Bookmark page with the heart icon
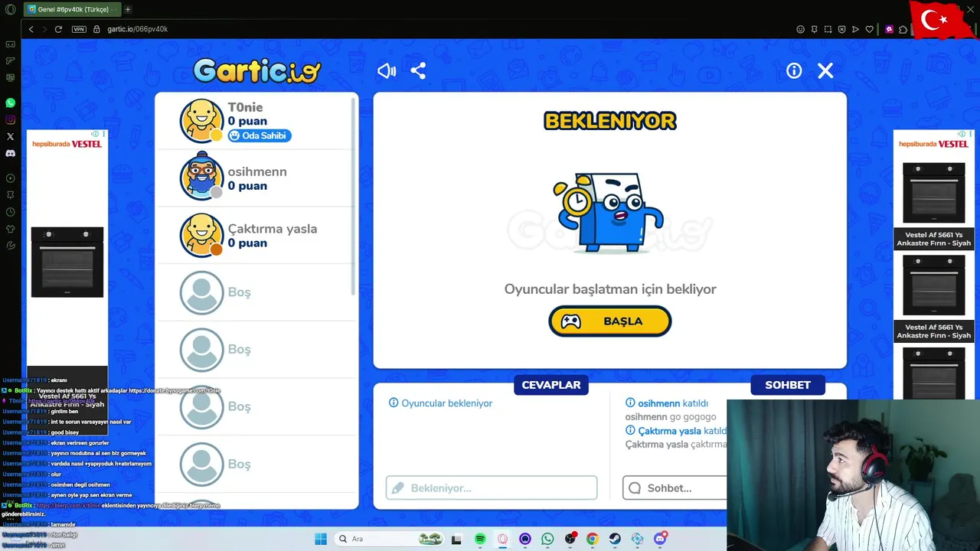This screenshot has width=980, height=551. point(870,29)
